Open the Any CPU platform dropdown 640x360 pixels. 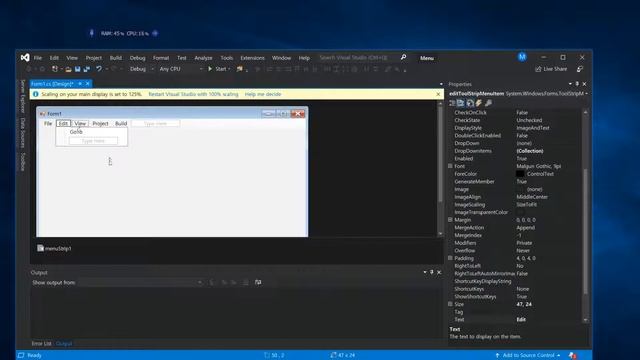180,69
